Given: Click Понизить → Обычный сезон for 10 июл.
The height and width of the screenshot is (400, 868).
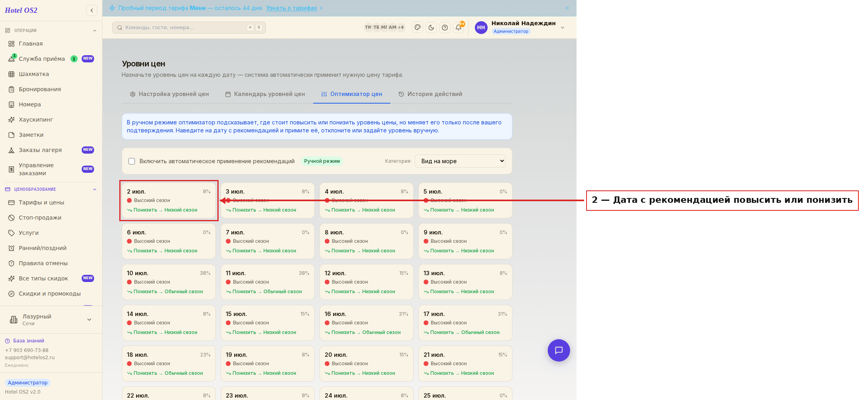Looking at the screenshot, I should pyautogui.click(x=165, y=292).
